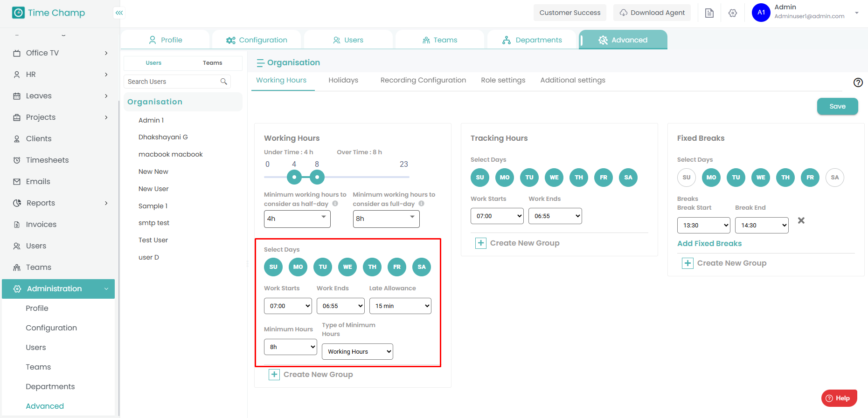
Task: Click the Clients person icon
Action: click(x=17, y=139)
